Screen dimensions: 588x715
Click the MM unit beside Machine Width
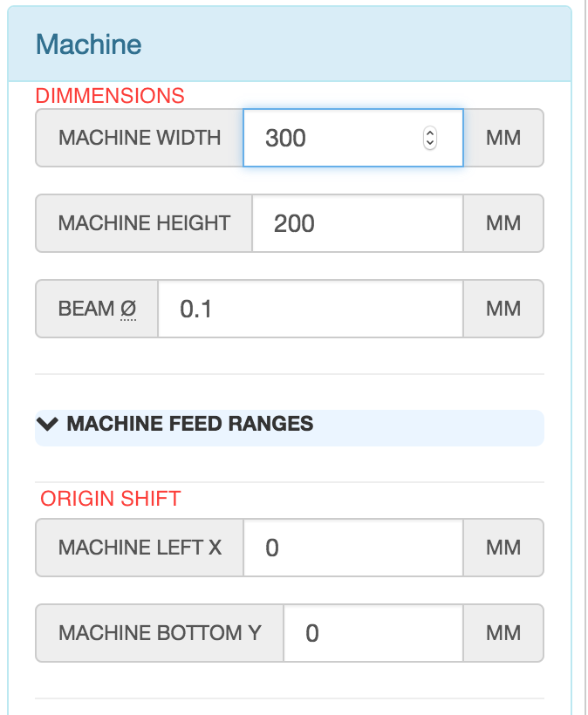(503, 138)
